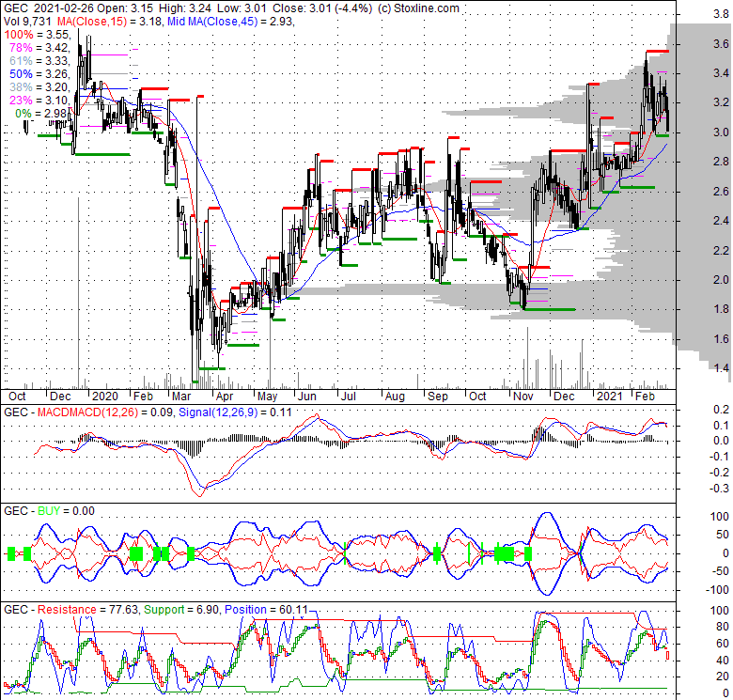The width and height of the screenshot is (733, 700).
Task: Click the '2021' year label on timeline
Action: point(610,397)
